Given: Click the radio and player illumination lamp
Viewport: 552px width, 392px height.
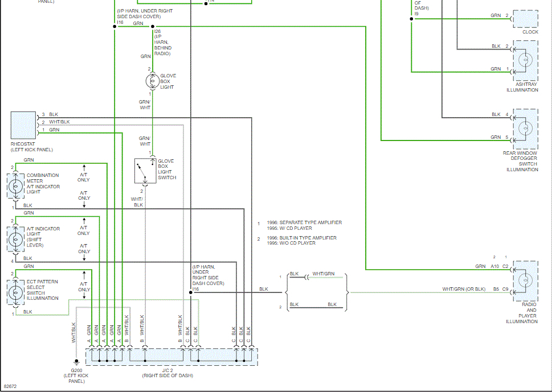Looking at the screenshot, I should pyautogui.click(x=526, y=281).
